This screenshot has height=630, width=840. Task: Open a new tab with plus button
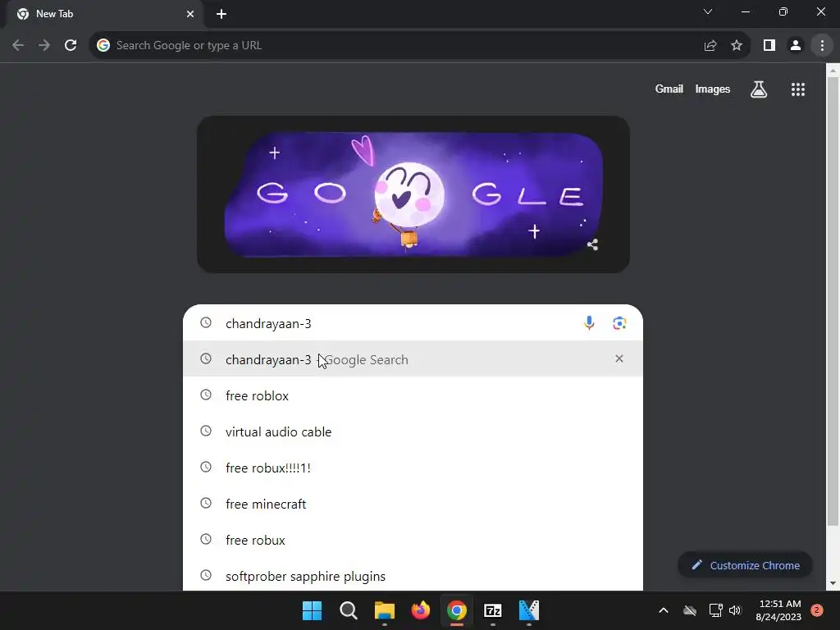click(221, 14)
